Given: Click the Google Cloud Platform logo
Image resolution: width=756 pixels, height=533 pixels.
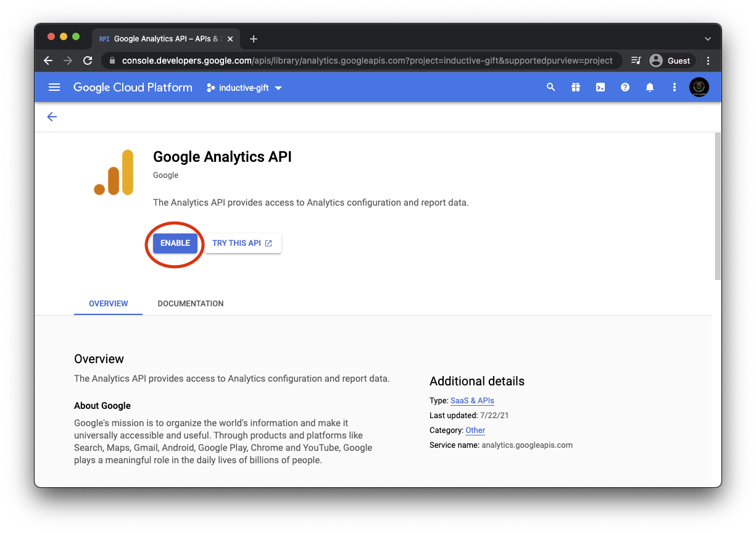Looking at the screenshot, I should [x=133, y=88].
